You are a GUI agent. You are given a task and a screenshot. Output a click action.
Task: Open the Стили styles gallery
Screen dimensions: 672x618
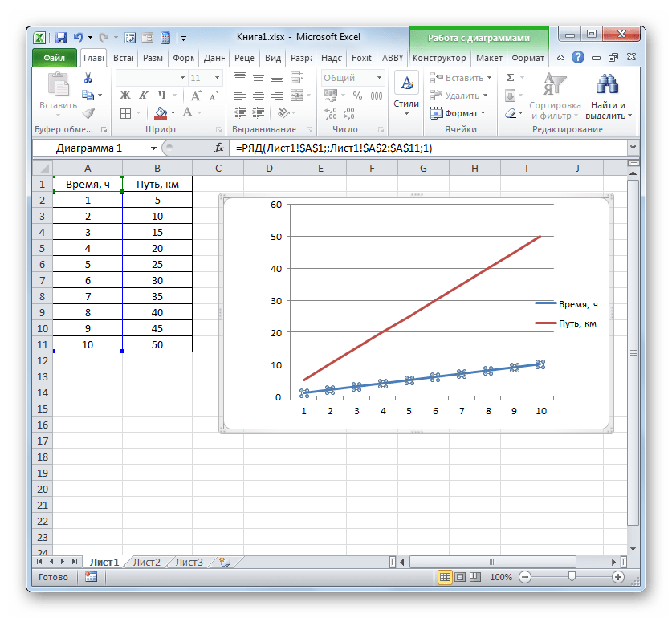tap(406, 96)
